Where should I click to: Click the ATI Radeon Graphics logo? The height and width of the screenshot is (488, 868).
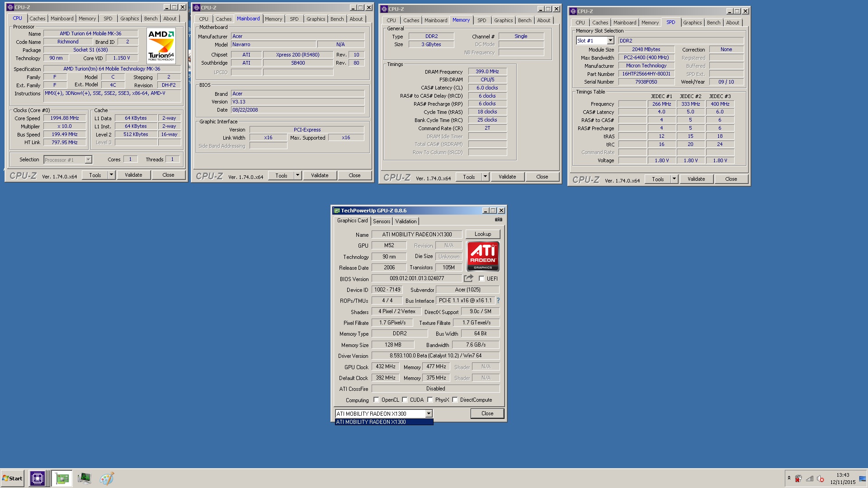[x=483, y=256]
